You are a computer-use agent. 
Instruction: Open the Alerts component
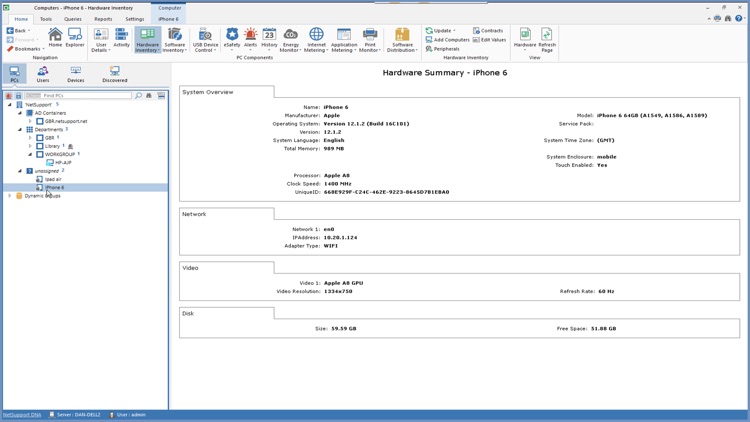click(x=250, y=38)
